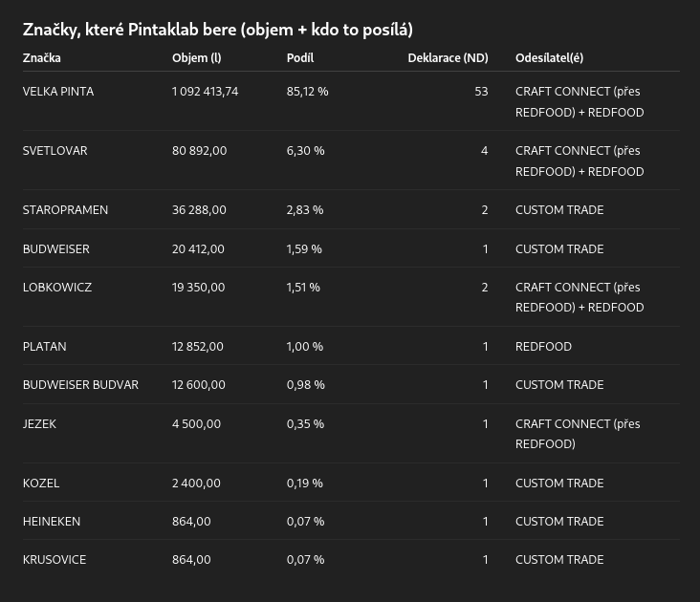Select the VELKA PINTA brand cell

click(58, 92)
